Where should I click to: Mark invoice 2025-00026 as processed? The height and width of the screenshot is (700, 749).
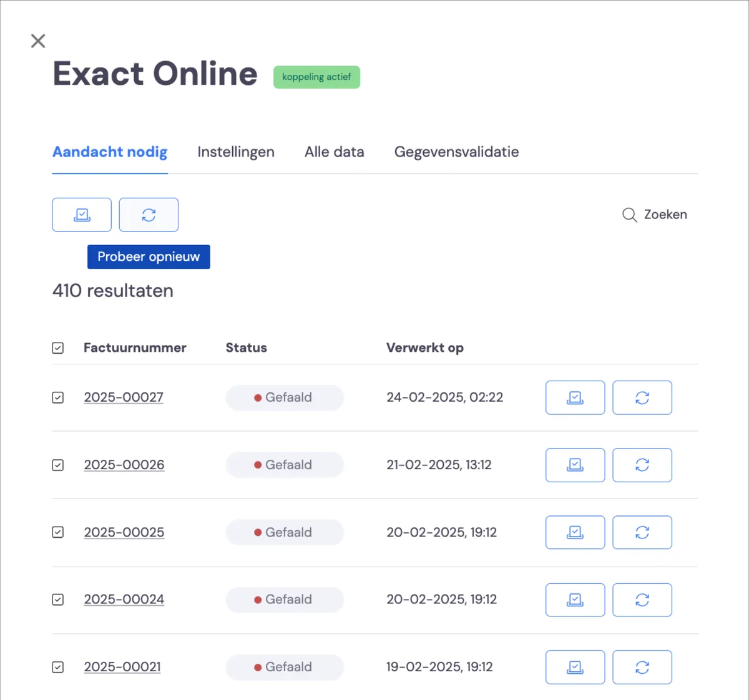575,465
